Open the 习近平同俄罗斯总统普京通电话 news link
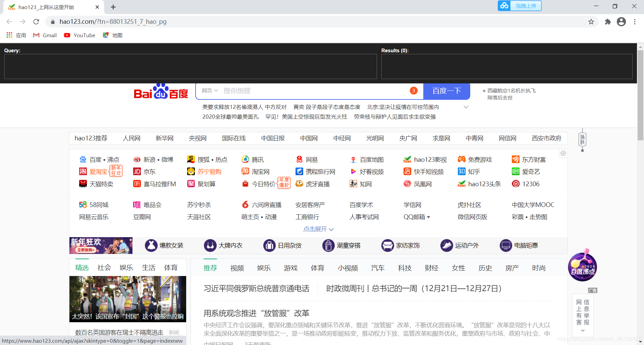Screen dimensions: 644x345 coord(256,288)
